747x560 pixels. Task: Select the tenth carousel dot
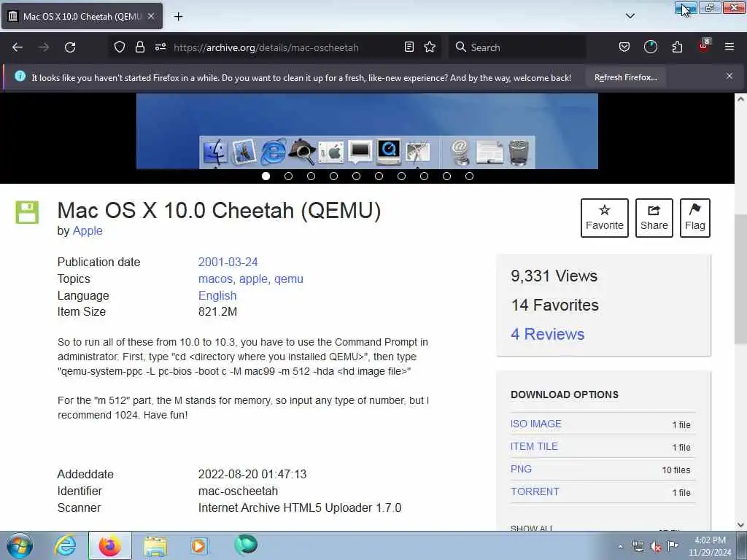(469, 176)
